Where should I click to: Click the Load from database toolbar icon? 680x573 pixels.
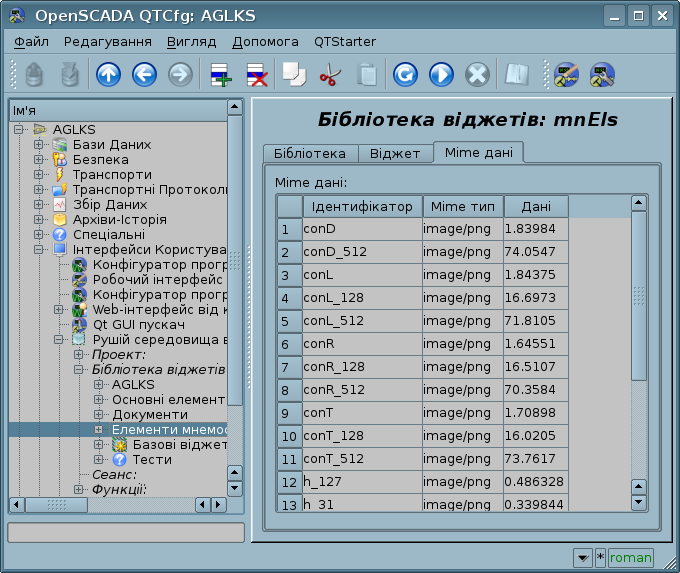(x=34, y=75)
